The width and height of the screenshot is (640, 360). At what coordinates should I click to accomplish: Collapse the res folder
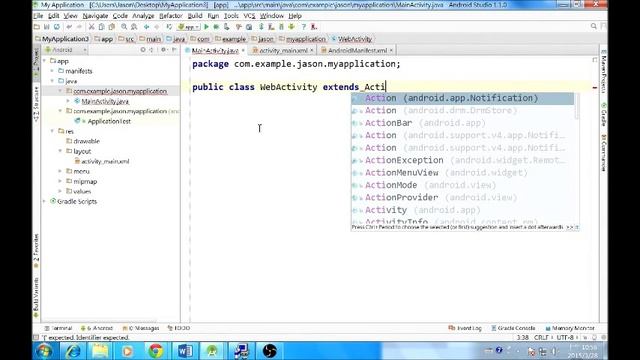click(x=52, y=131)
